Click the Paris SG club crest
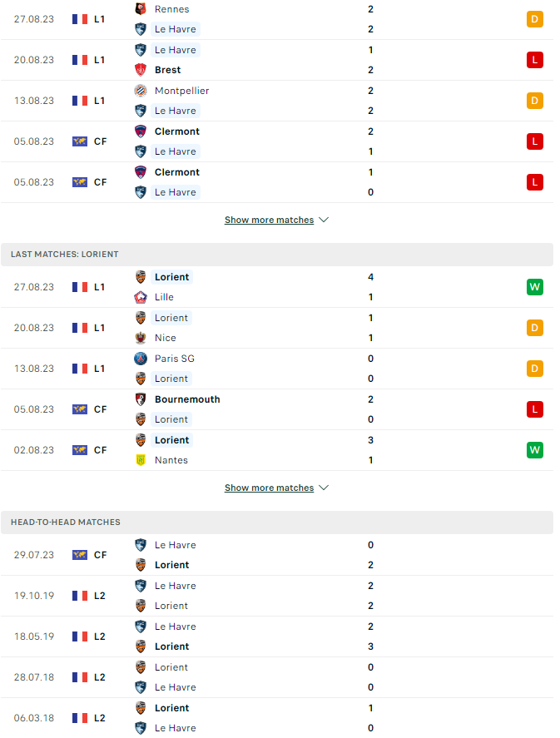This screenshot has width=560, height=738. pos(141,359)
